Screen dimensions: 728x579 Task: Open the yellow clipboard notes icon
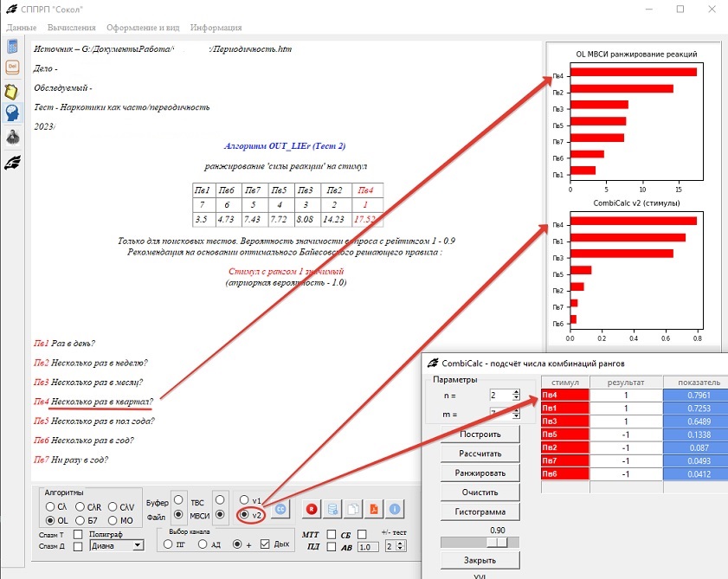pyautogui.click(x=11, y=92)
